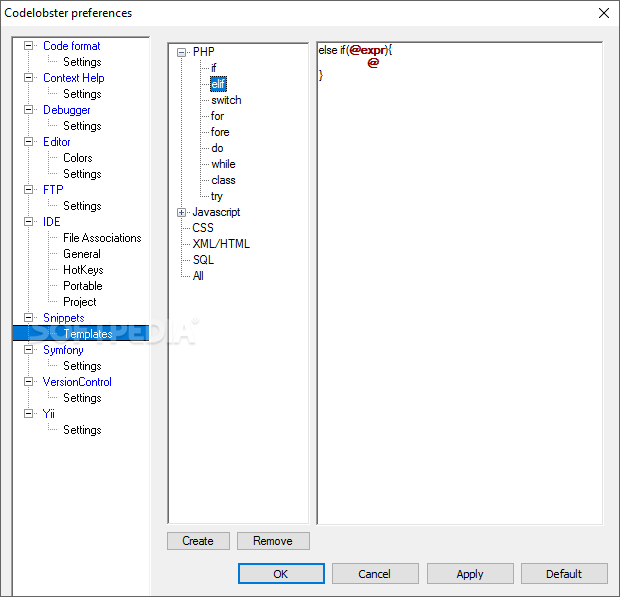Open the Editor Colors page

[78, 158]
